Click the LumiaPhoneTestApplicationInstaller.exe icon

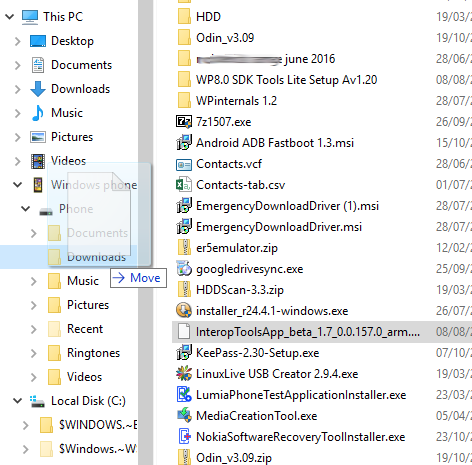pos(184,395)
